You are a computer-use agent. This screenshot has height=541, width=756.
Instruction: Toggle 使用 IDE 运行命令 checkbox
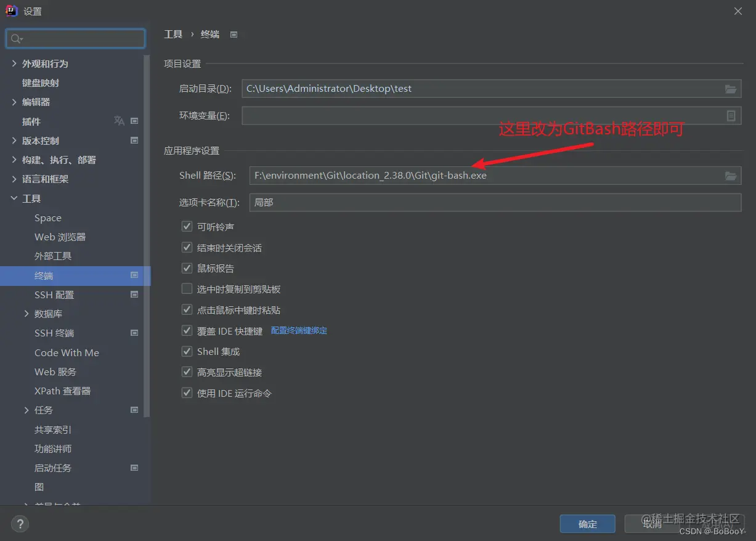[x=187, y=393]
